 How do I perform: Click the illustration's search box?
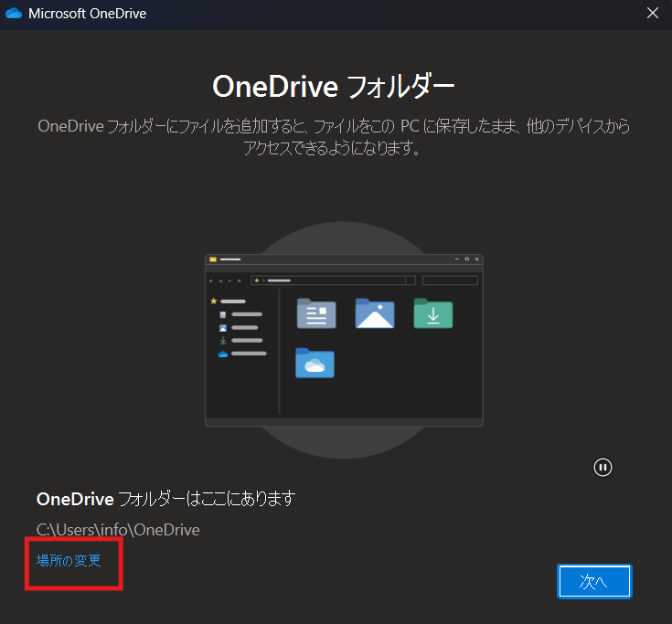click(450, 280)
